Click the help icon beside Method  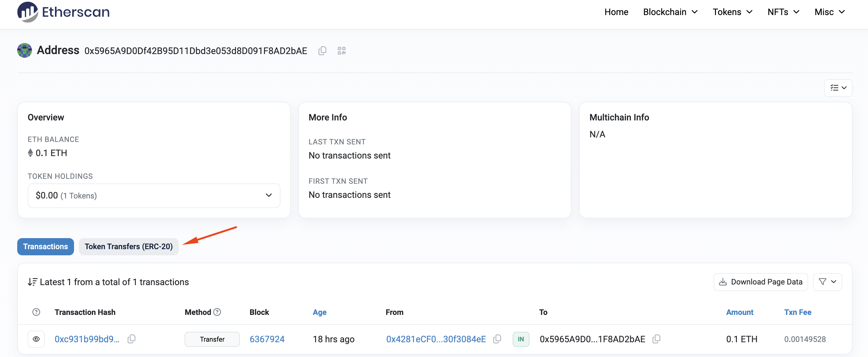tap(217, 312)
